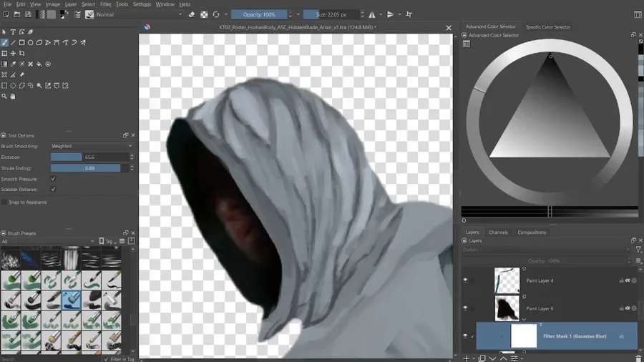Click reload original preset icon

(216, 14)
